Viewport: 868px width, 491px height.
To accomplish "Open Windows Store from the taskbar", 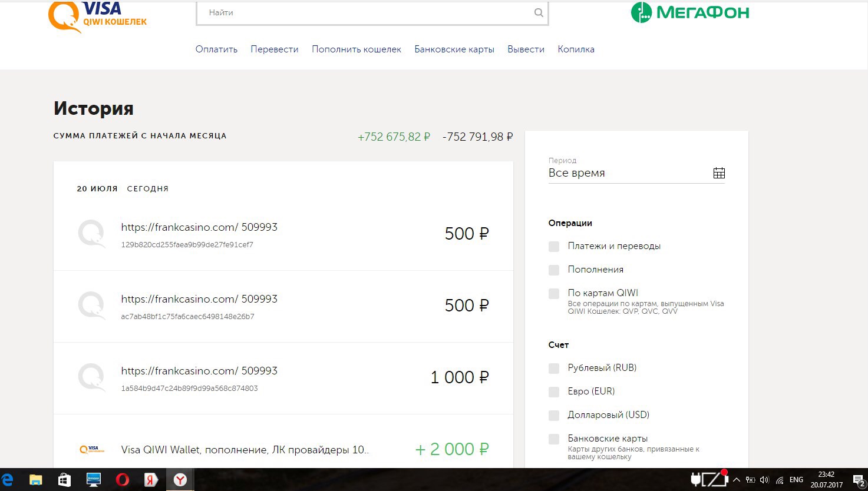I will click(64, 480).
